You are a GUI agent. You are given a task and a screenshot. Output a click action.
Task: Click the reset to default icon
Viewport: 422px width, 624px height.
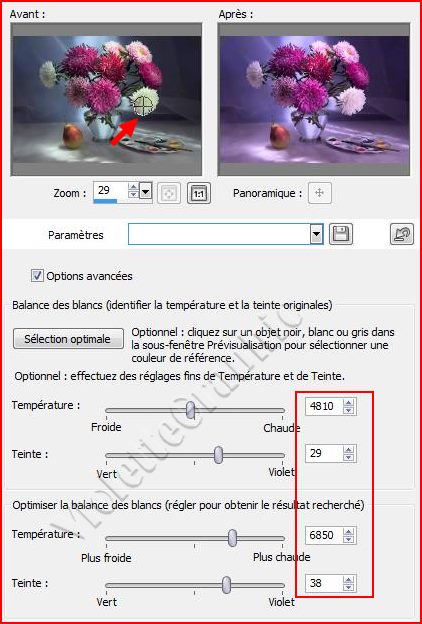tap(401, 234)
